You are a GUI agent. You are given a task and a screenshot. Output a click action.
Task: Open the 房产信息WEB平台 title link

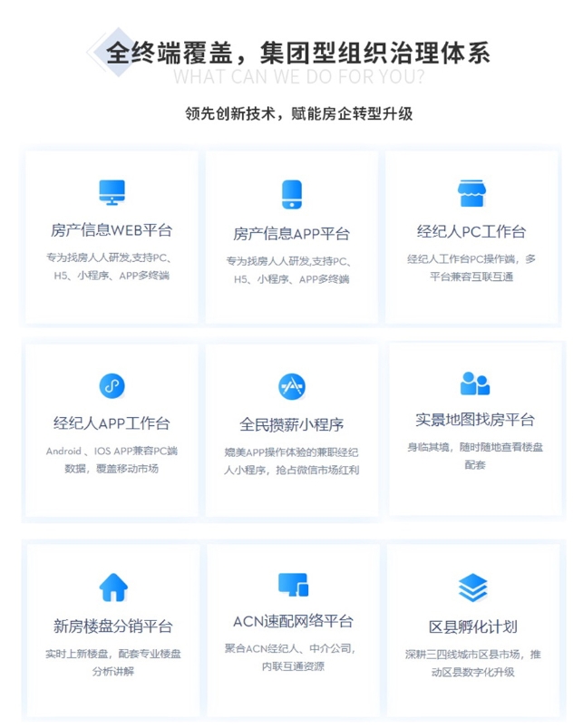coord(112,230)
